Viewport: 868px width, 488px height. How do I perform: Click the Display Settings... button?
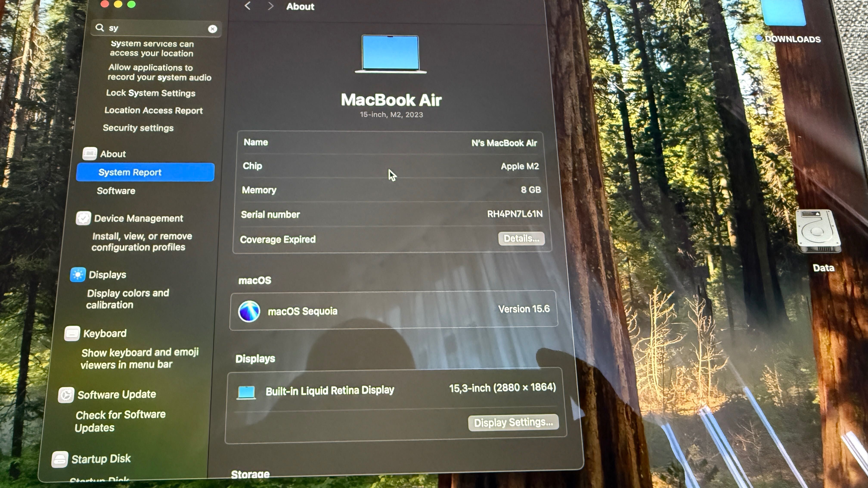(513, 422)
